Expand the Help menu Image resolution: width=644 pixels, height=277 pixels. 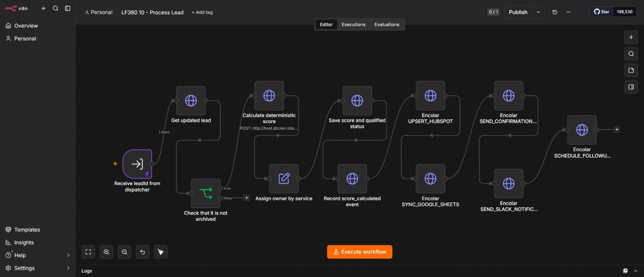37,255
